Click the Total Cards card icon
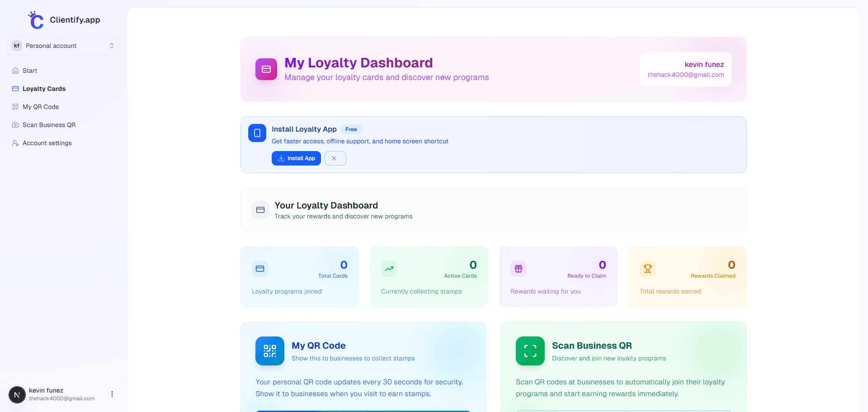868x412 pixels. coord(260,269)
